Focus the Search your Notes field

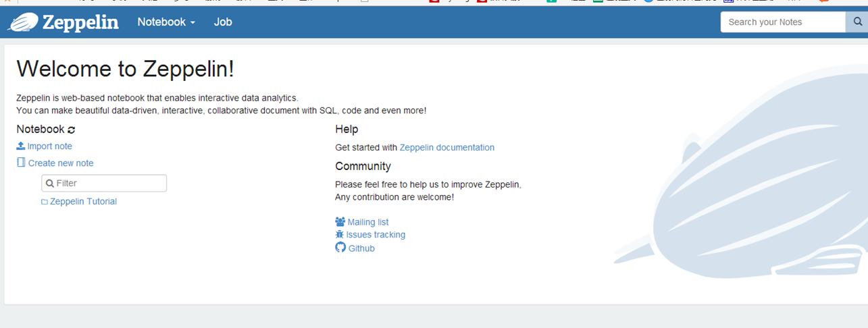coord(783,22)
